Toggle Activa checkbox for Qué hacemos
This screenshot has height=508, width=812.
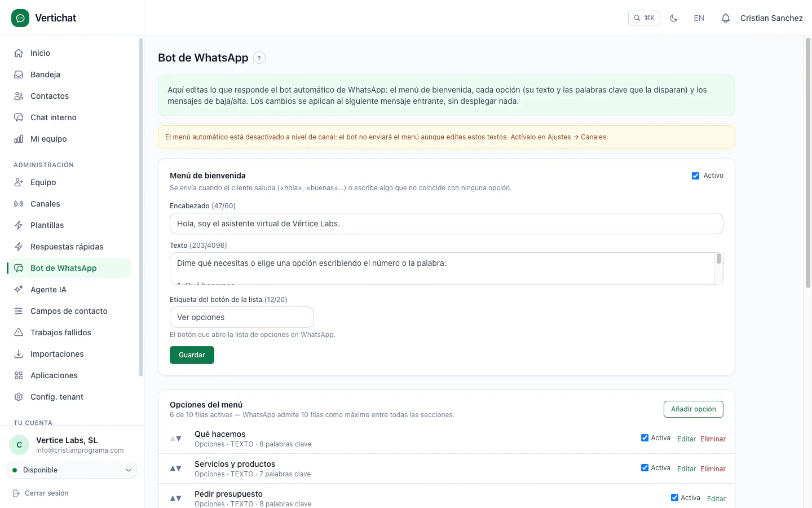(x=645, y=438)
